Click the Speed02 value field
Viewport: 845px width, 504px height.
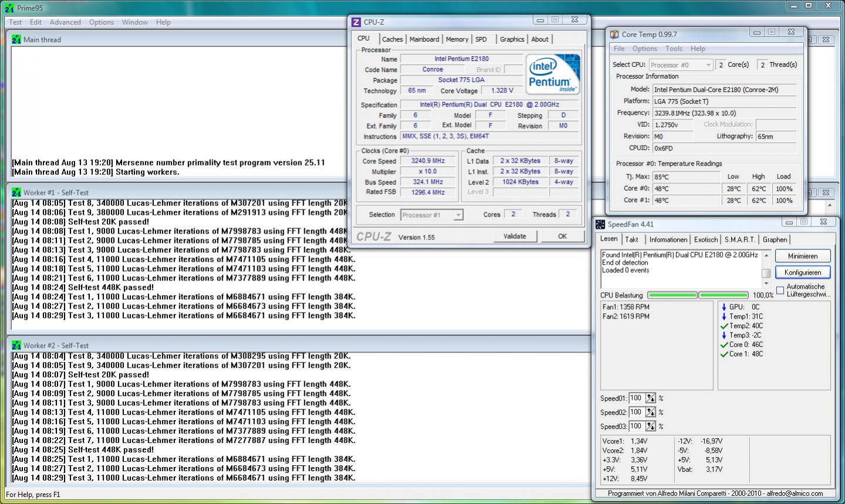click(637, 412)
